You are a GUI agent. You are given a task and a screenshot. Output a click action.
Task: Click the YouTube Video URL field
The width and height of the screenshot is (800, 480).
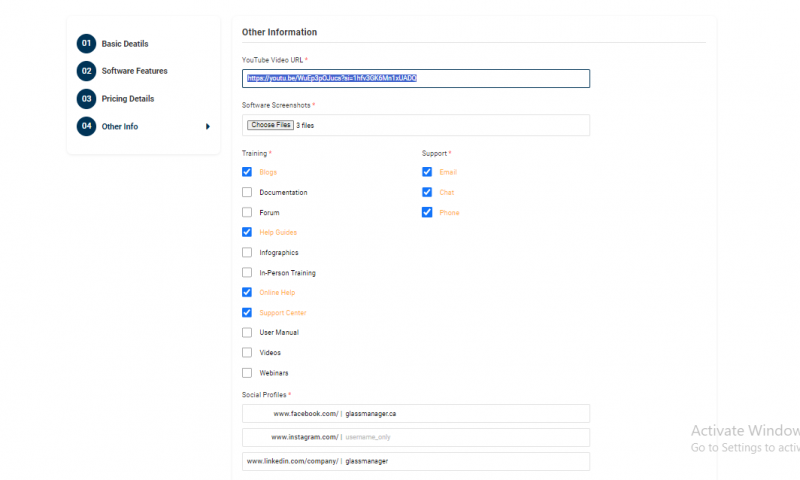tap(415, 78)
